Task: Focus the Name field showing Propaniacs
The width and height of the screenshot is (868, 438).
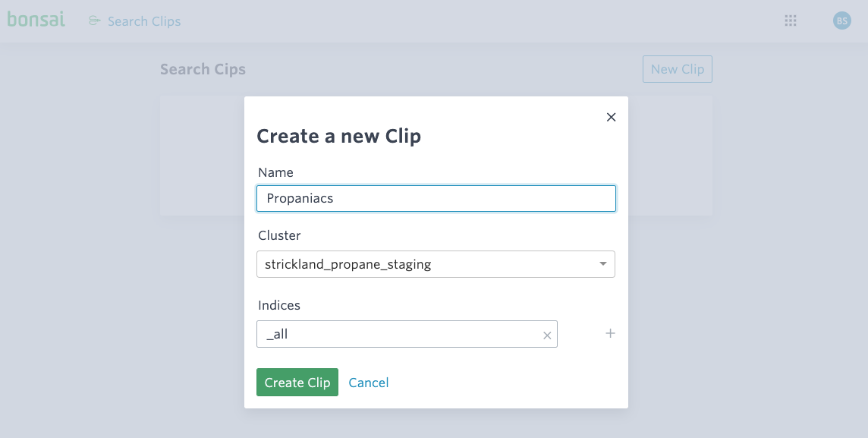Action: 436,198
